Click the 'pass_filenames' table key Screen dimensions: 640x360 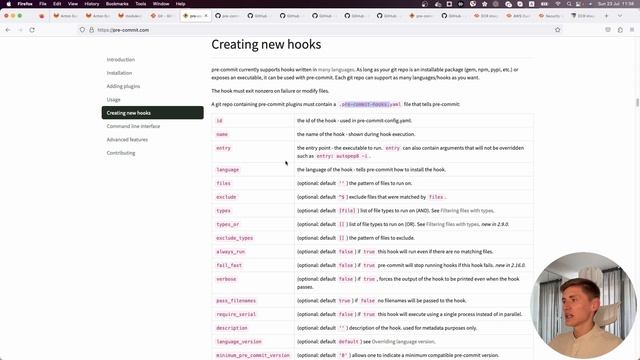click(x=236, y=301)
